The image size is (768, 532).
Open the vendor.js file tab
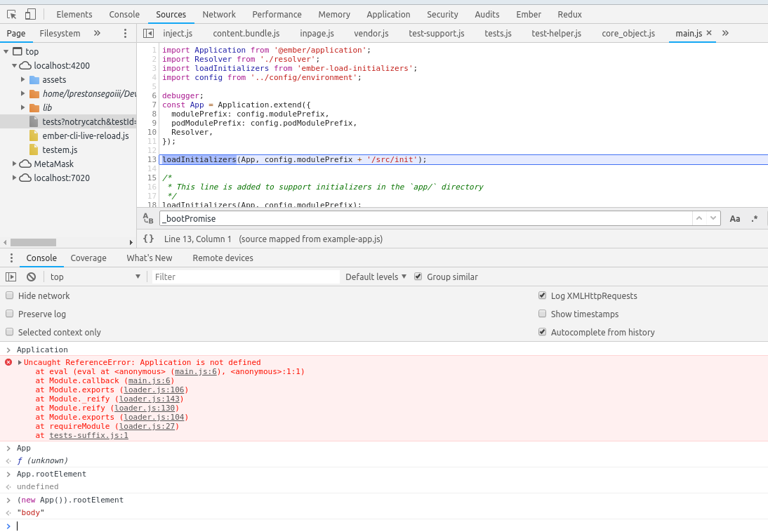click(371, 33)
